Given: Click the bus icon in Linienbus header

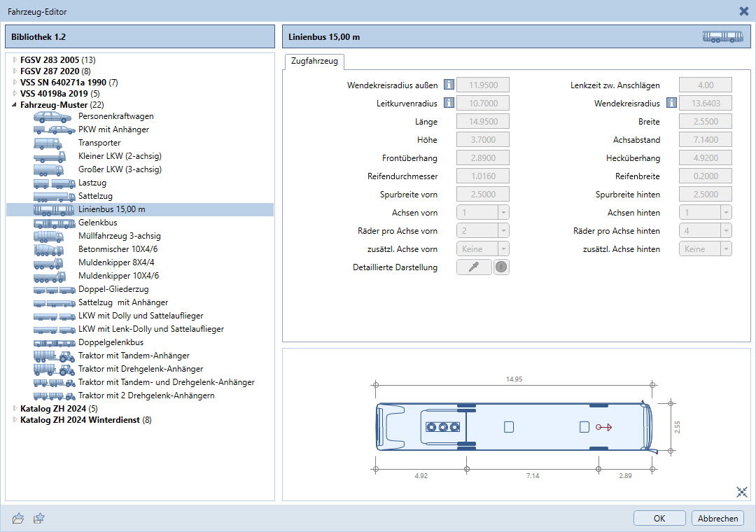Looking at the screenshot, I should (722, 37).
